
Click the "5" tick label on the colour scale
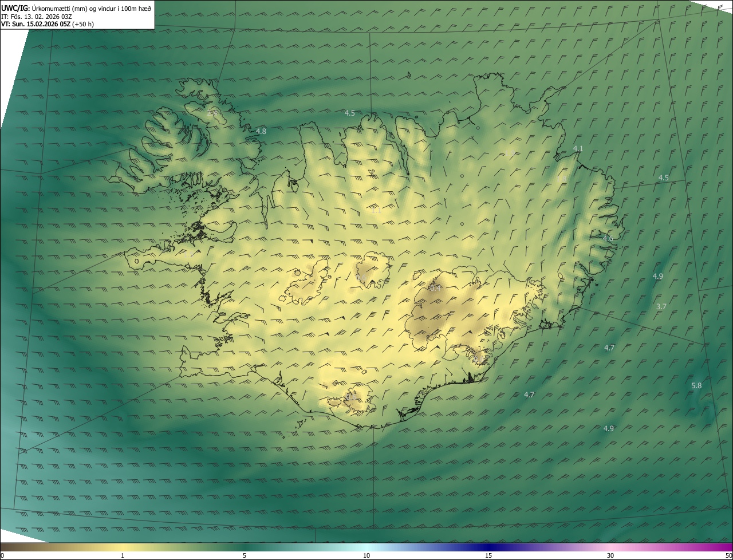[245, 555]
